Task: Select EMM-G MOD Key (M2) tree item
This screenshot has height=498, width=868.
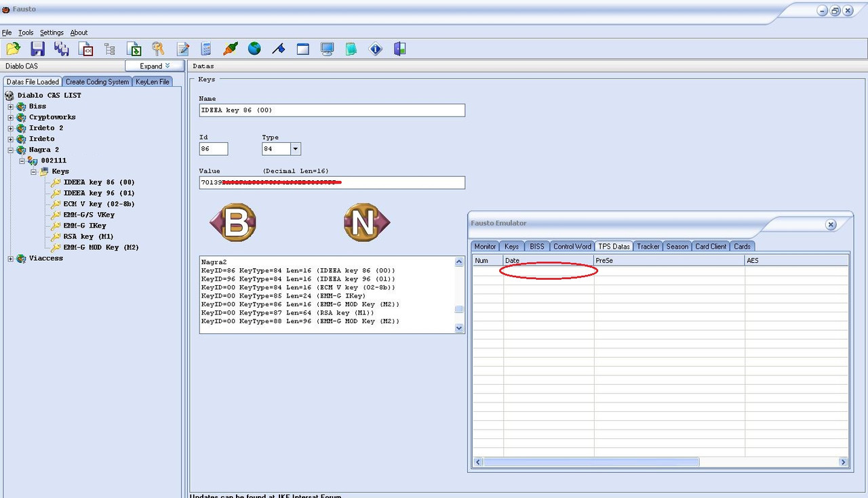Action: click(101, 247)
